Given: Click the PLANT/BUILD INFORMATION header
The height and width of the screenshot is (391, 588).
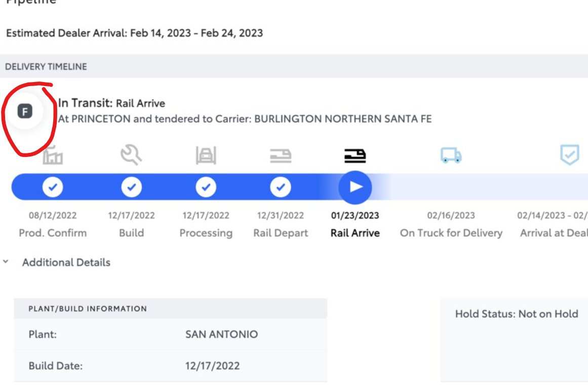Looking at the screenshot, I should (88, 309).
